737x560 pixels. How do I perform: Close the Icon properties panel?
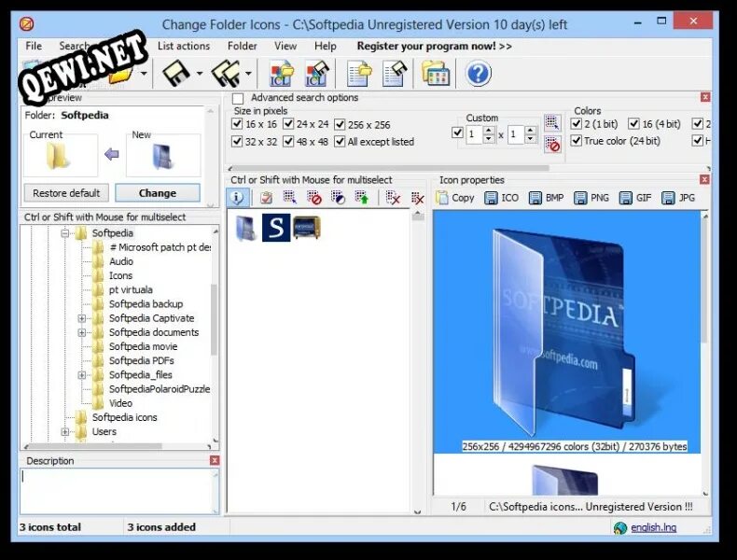pos(704,179)
